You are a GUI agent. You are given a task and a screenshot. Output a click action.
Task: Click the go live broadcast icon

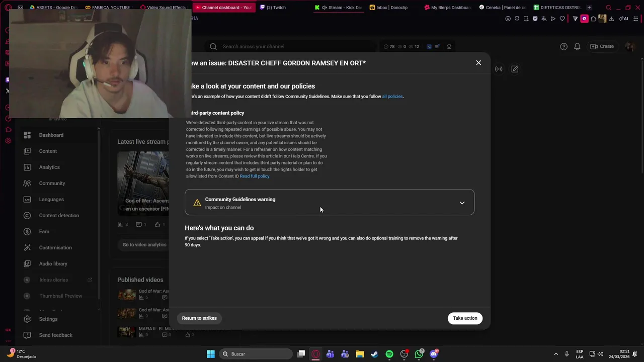[499, 69]
